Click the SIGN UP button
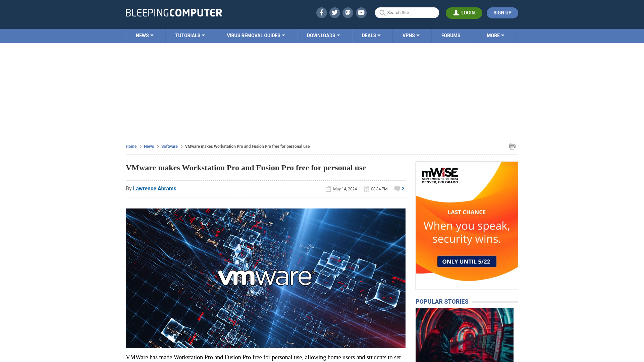Viewport: 644px width, 362px height. [x=502, y=13]
